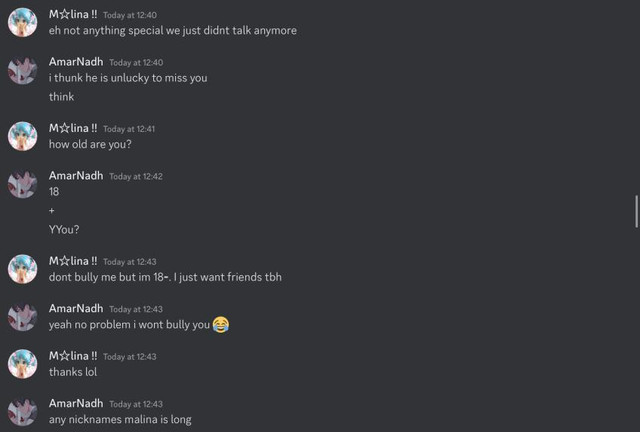Click M☆lina's avatar next to "thanks lol"
The image size is (640, 432).
[x=22, y=364]
